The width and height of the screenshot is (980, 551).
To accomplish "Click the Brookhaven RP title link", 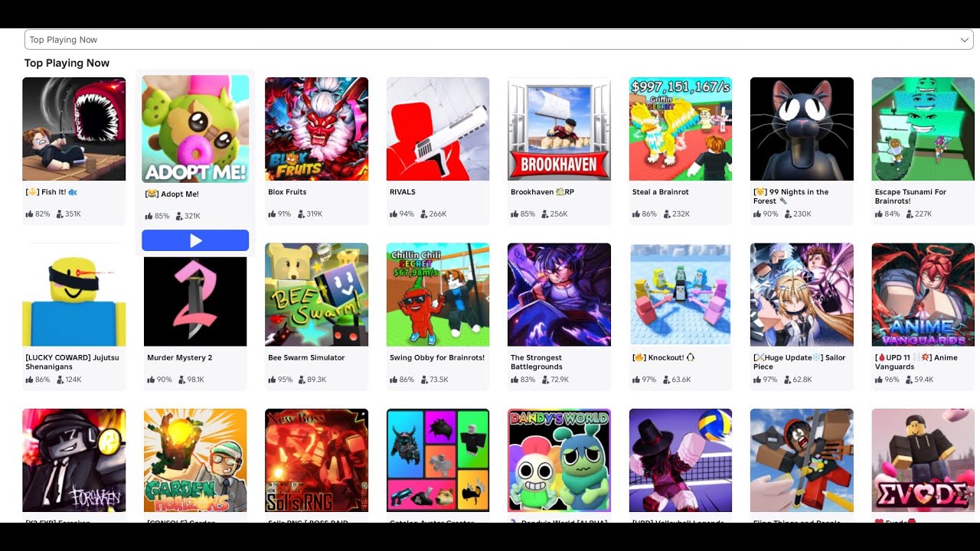I will [542, 192].
